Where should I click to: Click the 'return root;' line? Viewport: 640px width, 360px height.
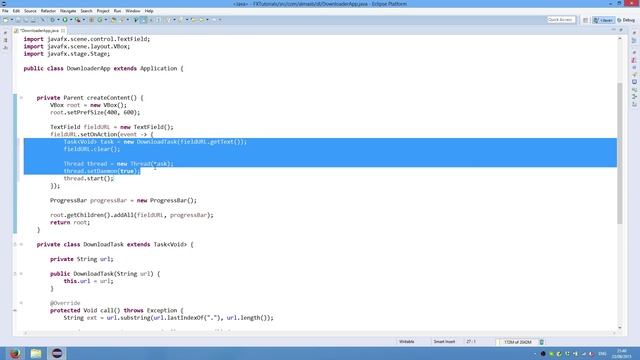click(70, 222)
